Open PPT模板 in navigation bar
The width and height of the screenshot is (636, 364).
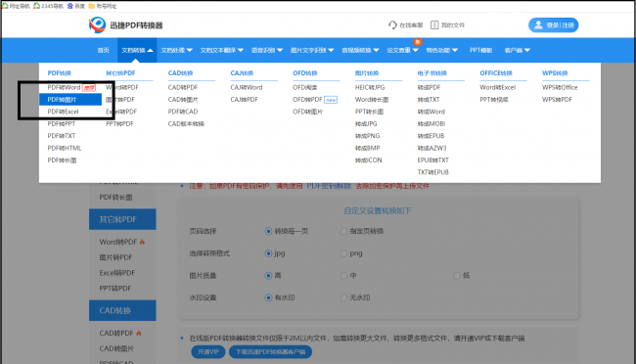481,50
